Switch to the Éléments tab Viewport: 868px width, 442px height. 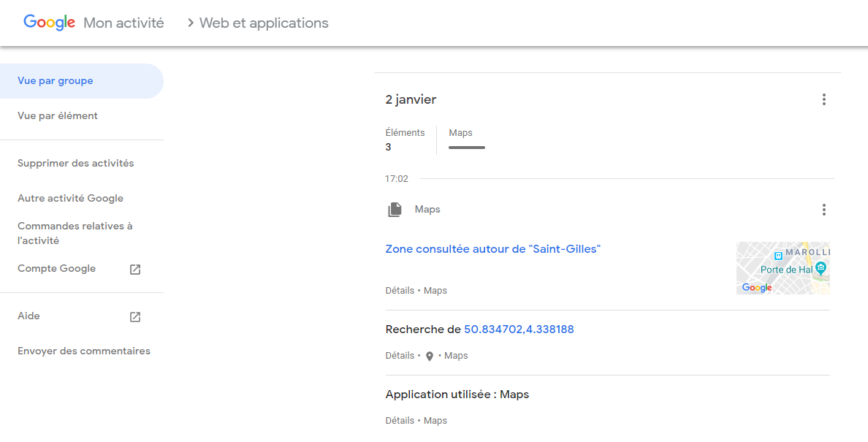tap(405, 139)
